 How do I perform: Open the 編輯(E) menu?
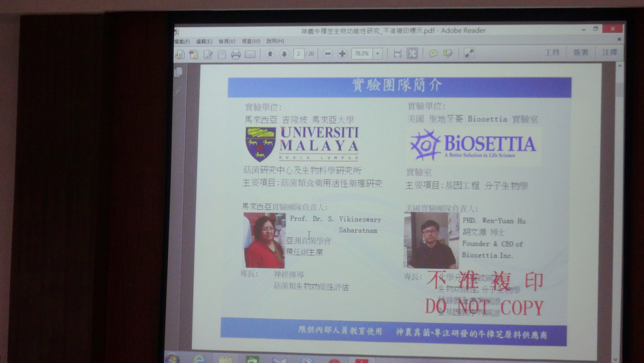tap(204, 41)
